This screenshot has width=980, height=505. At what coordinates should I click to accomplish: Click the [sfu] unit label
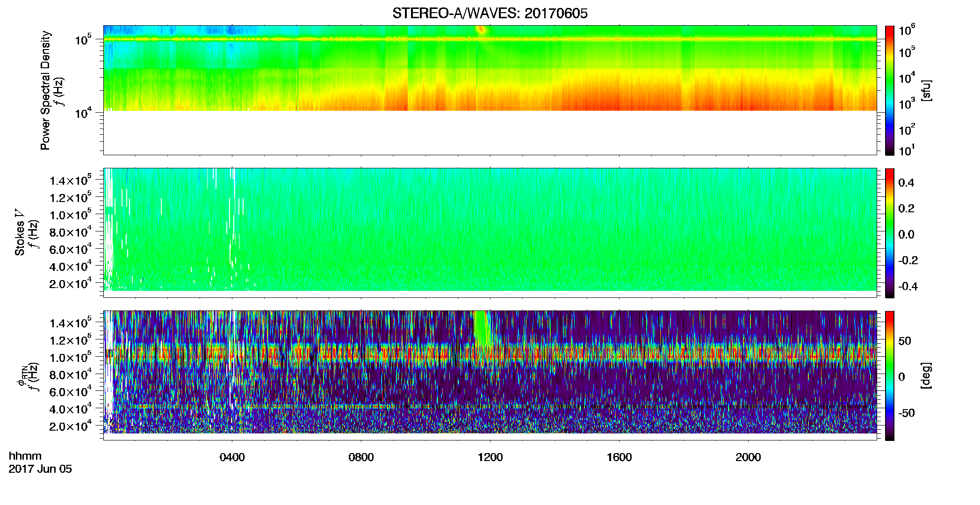[x=926, y=90]
